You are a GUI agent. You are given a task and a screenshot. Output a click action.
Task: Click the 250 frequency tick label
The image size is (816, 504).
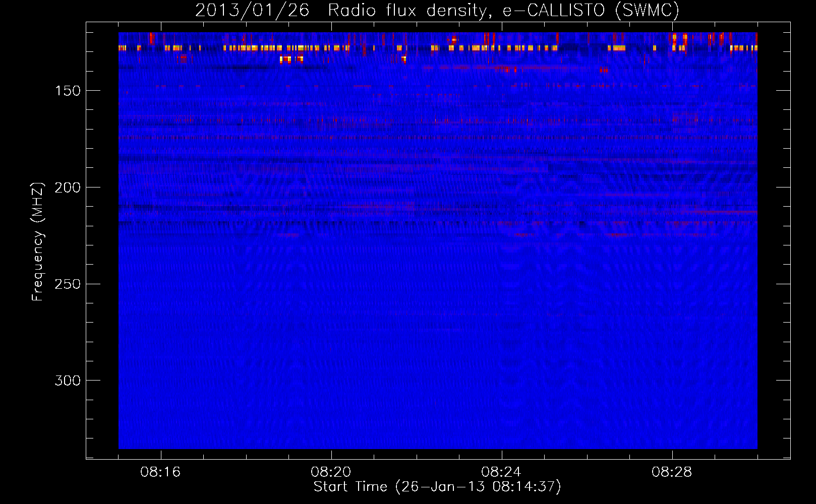(68, 284)
